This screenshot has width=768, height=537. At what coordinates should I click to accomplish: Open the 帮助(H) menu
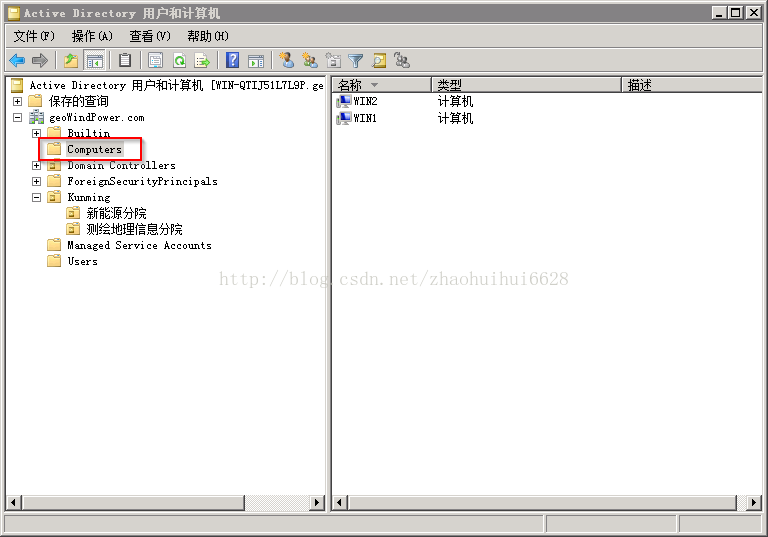pos(208,36)
